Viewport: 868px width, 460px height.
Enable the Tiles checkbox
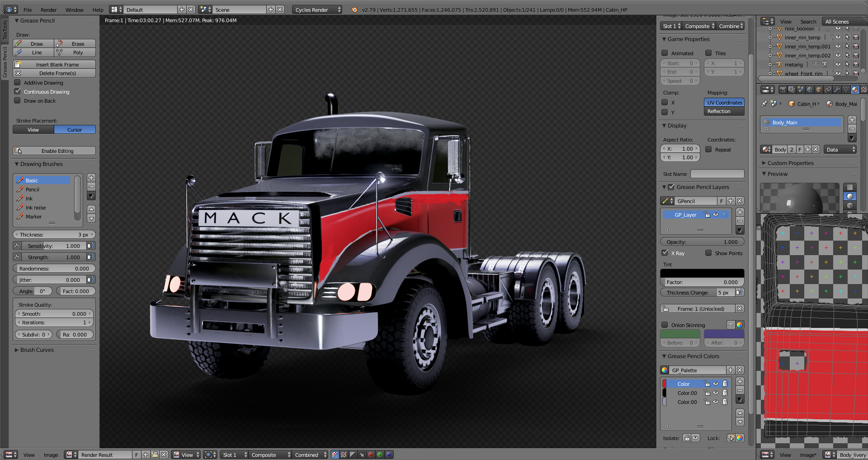pyautogui.click(x=708, y=53)
